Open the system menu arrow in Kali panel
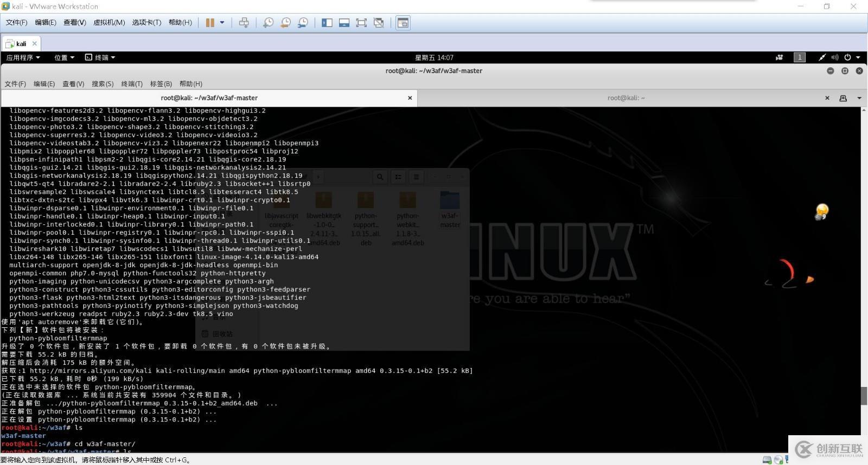The width and height of the screenshot is (868, 465). [x=858, y=57]
